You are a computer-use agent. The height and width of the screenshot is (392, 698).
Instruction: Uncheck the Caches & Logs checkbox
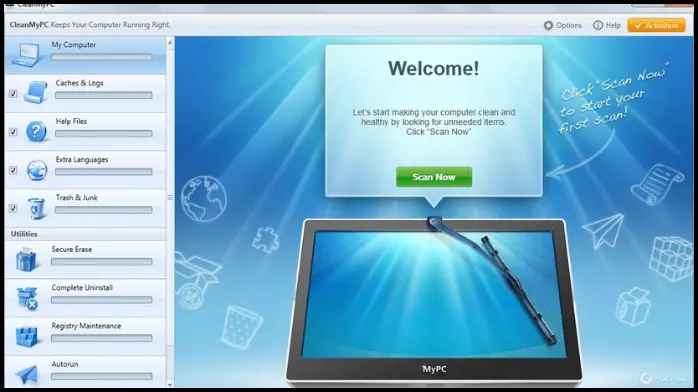(13, 93)
